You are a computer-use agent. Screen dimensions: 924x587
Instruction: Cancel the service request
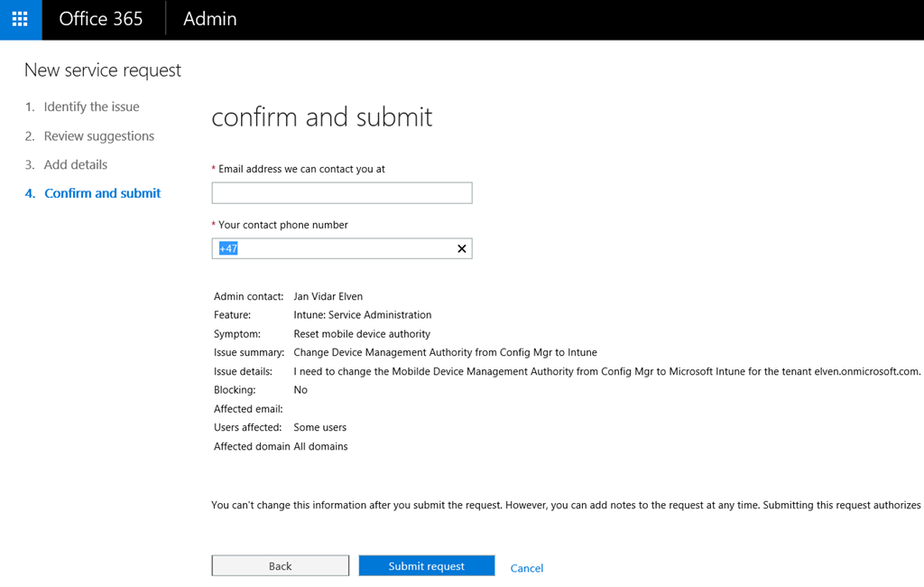click(x=527, y=568)
